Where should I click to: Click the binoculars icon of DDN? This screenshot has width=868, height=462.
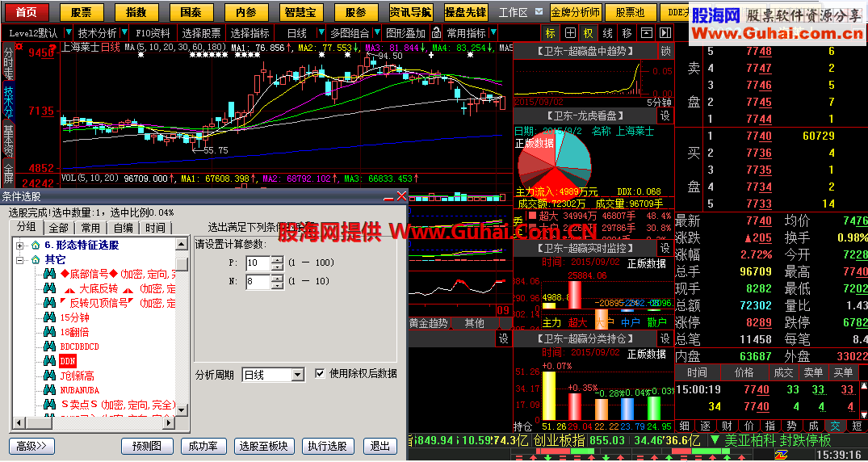click(51, 360)
